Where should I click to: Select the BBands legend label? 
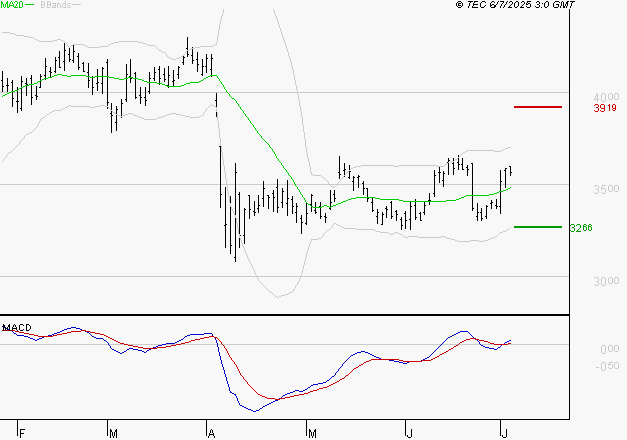[56, 5]
